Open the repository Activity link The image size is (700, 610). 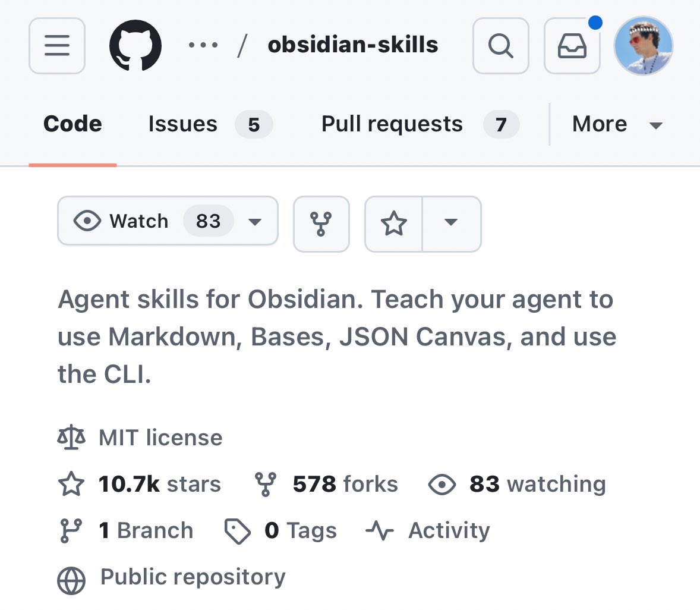point(449,530)
